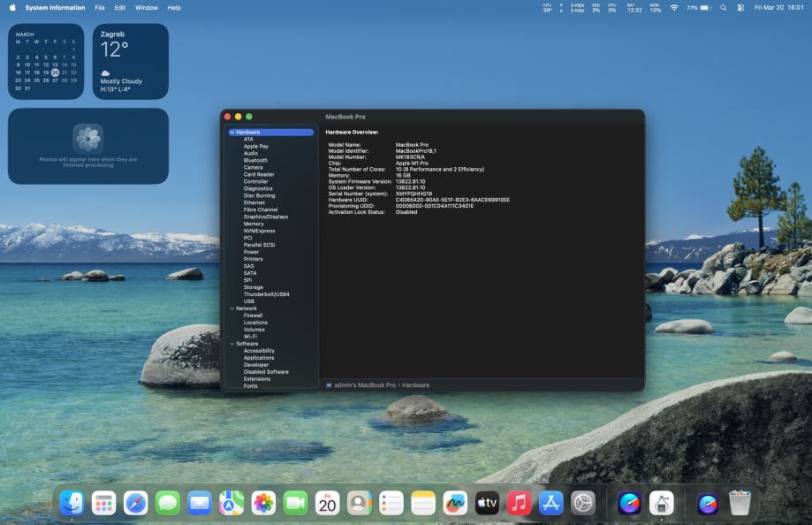Click the Wi-Fi status icon in menu bar
812x525 pixels.
click(674, 7)
